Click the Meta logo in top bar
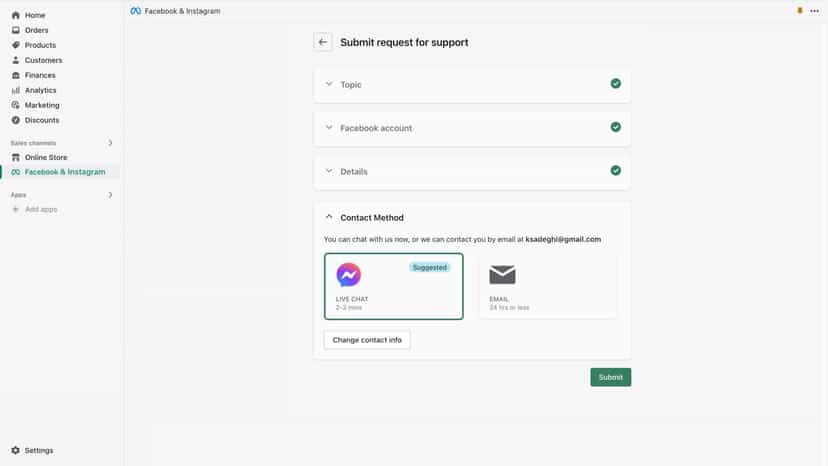Screen dimensions: 828x466 coord(136,11)
